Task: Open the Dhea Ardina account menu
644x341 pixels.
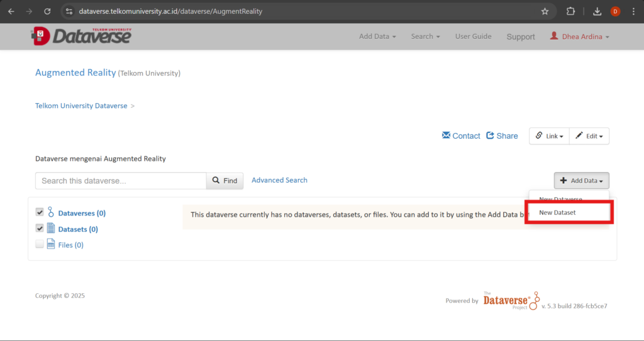Action: (579, 36)
